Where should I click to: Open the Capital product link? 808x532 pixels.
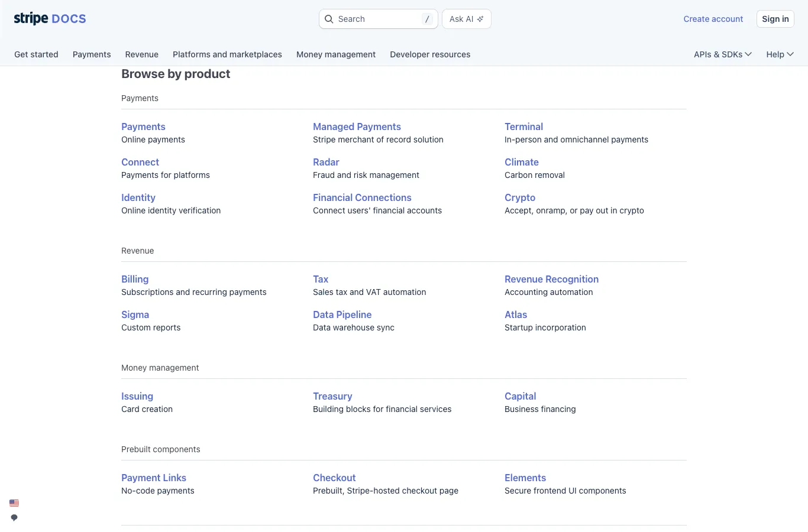(x=520, y=396)
